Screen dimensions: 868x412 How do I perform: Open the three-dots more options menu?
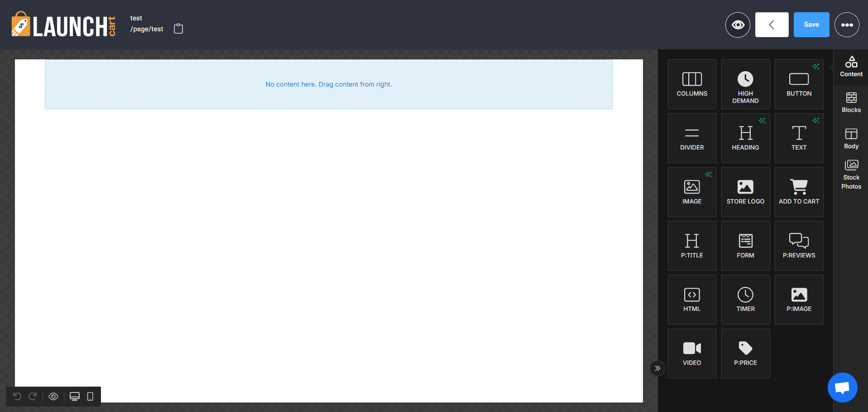tap(847, 24)
